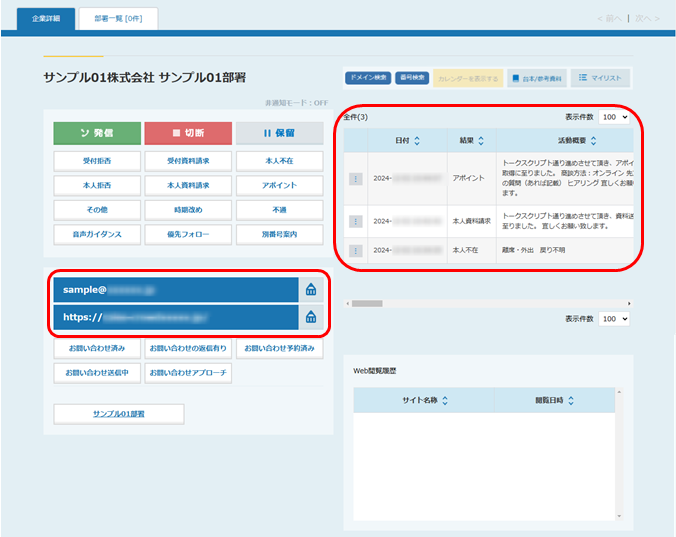Open the row menu for the 本人不在 record
676x537 pixels.
pos(355,251)
